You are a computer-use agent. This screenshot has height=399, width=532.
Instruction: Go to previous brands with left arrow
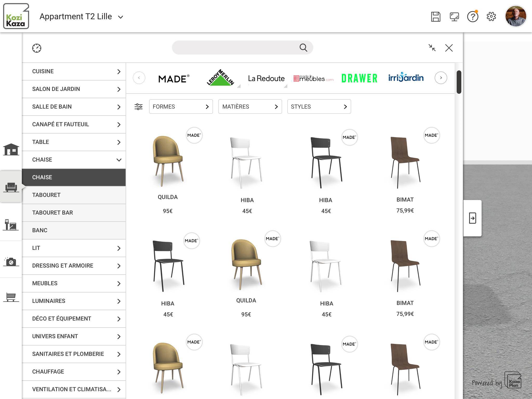(139, 78)
